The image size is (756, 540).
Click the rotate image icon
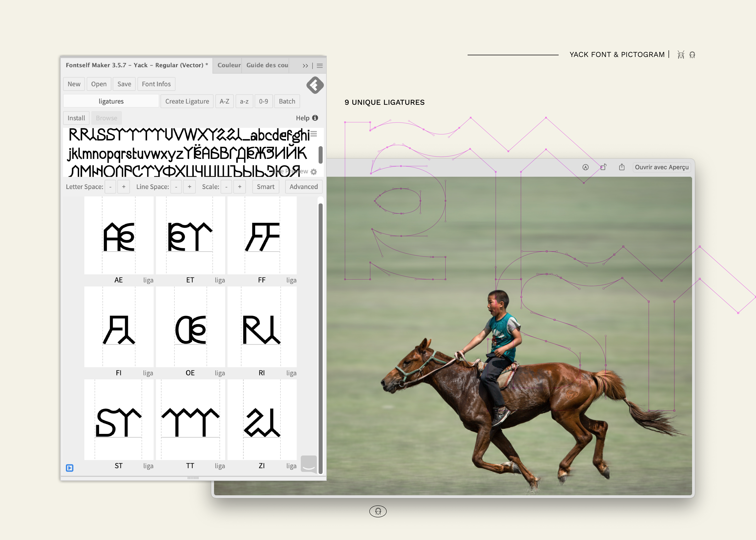pos(603,167)
